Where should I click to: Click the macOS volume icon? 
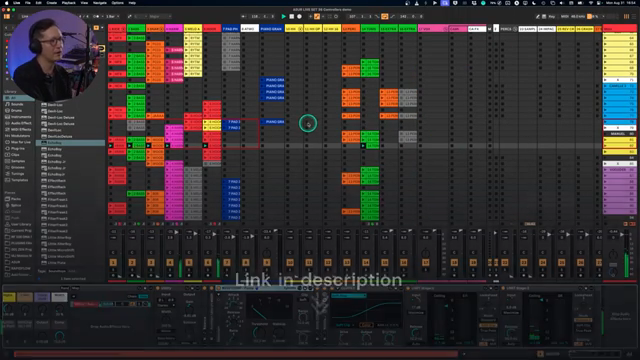[x=562, y=3]
